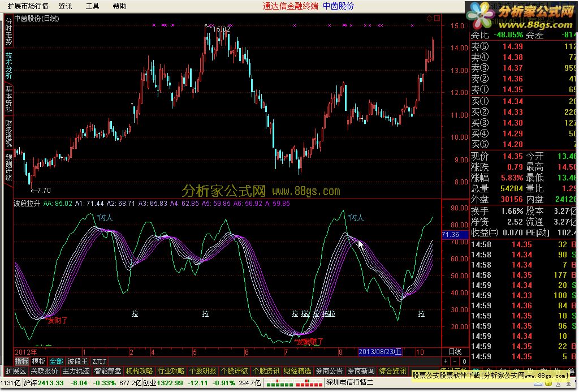The width and height of the screenshot is (579, 392).
Task: Click the 总量 54284 value
Action: (512, 188)
